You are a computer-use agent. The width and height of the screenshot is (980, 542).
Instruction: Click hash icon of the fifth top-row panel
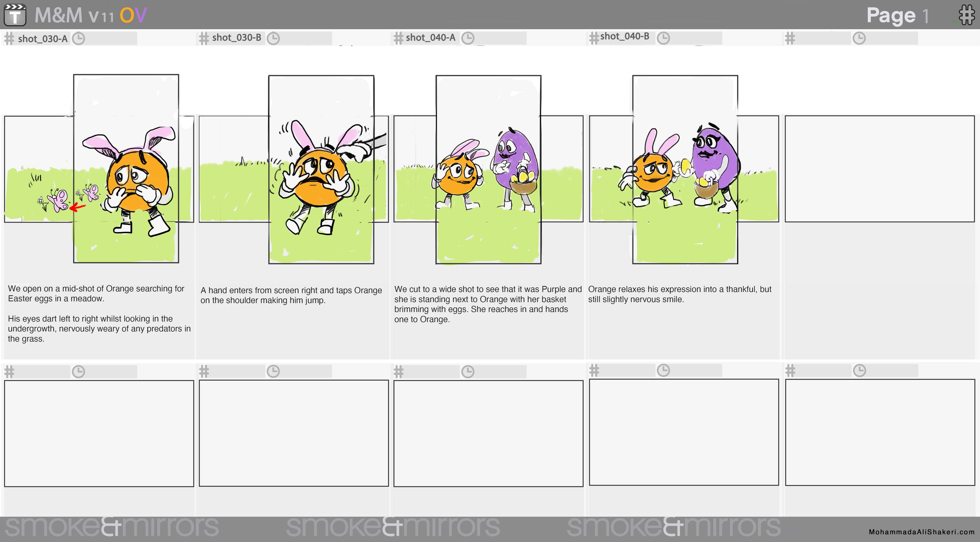[790, 38]
